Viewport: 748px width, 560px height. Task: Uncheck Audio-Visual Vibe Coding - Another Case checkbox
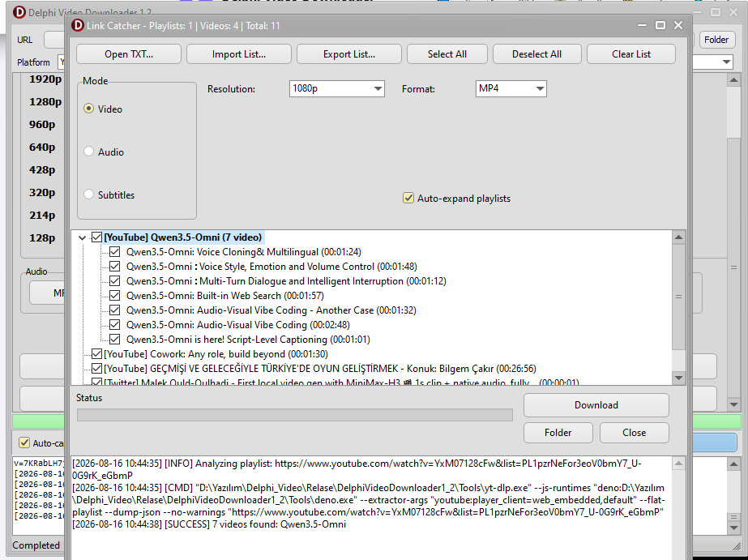point(114,310)
